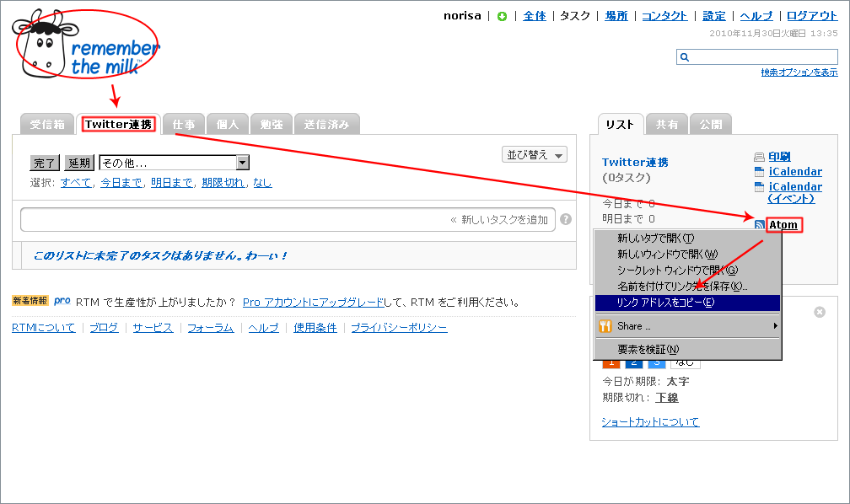Open the 場所 locations link
This screenshot has width=850, height=504.
pos(616,16)
